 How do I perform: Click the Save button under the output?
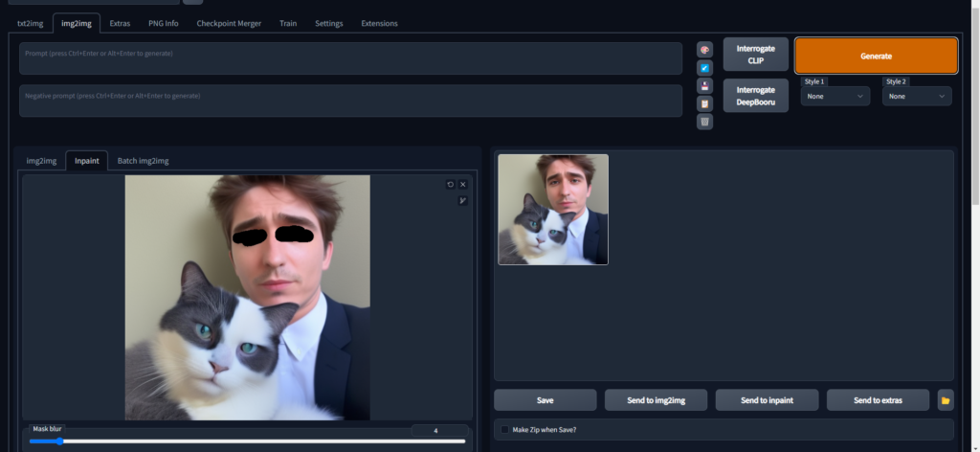pos(545,400)
